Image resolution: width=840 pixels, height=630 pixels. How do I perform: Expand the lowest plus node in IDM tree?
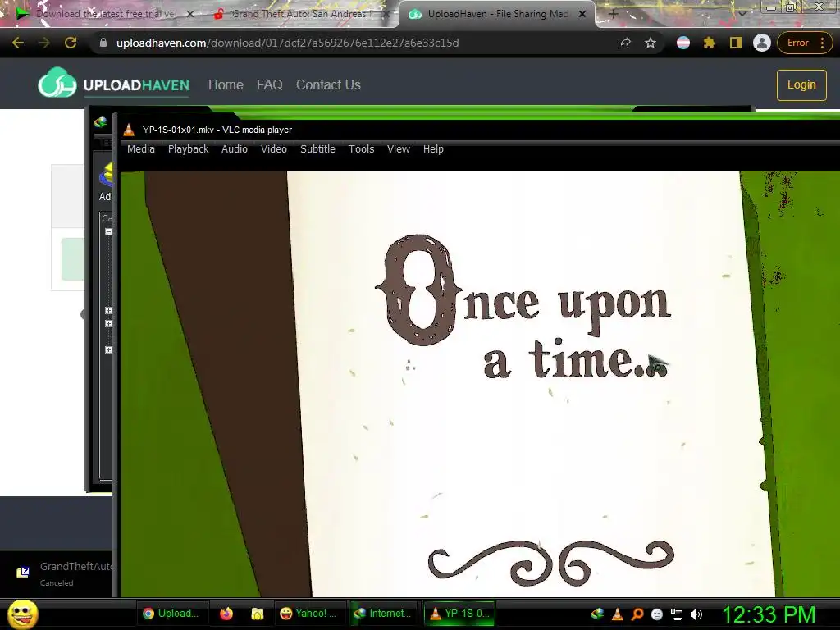coord(109,349)
